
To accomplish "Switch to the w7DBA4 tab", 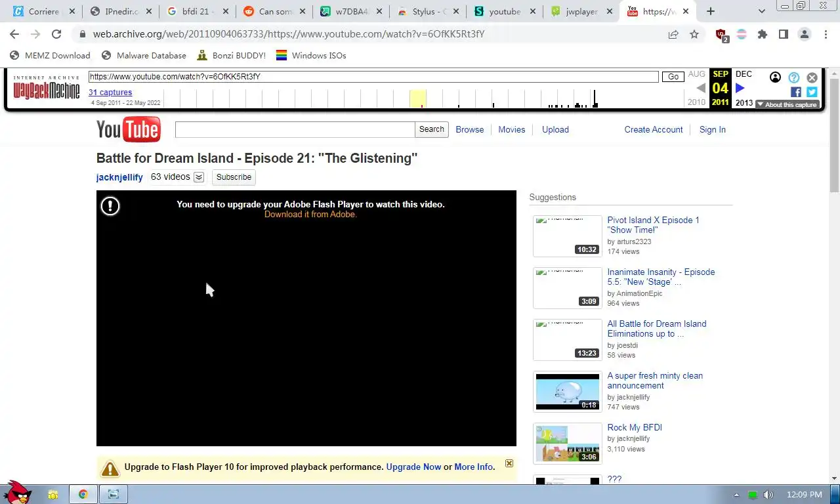I will (351, 11).
